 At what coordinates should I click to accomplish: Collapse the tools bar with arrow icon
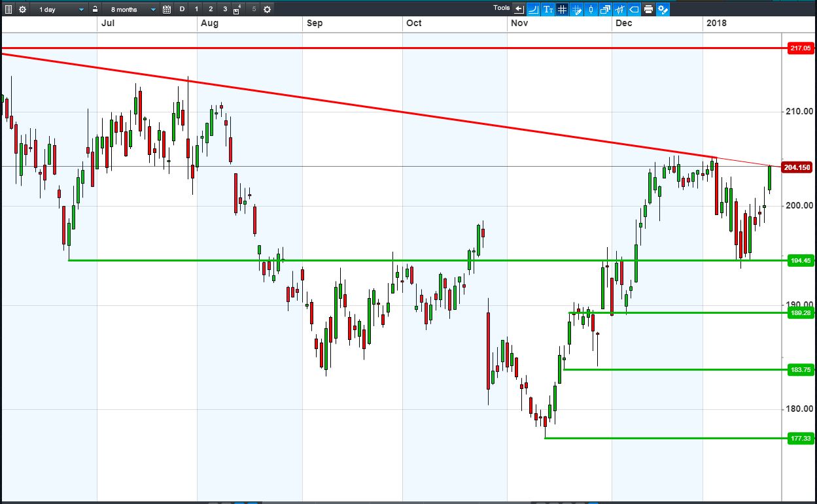(519, 9)
